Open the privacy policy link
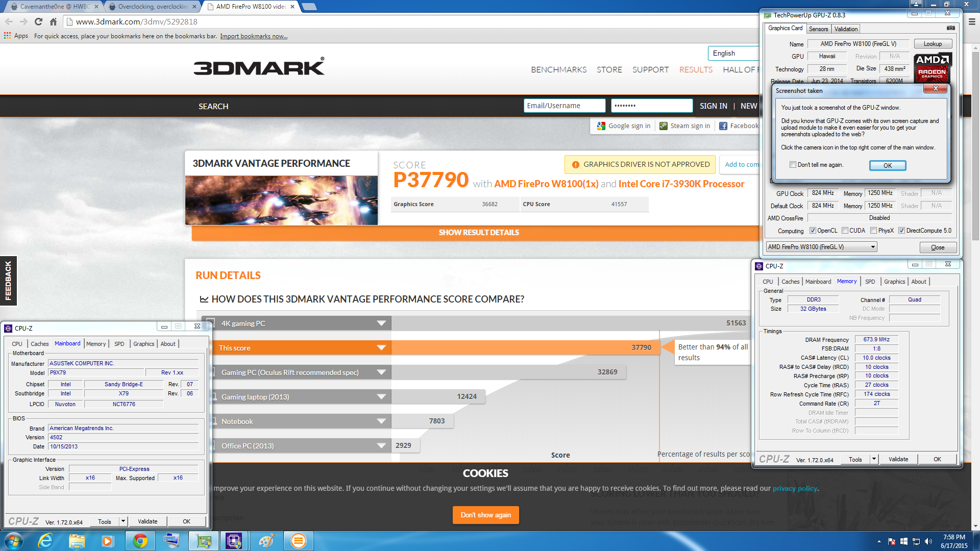 795,488
